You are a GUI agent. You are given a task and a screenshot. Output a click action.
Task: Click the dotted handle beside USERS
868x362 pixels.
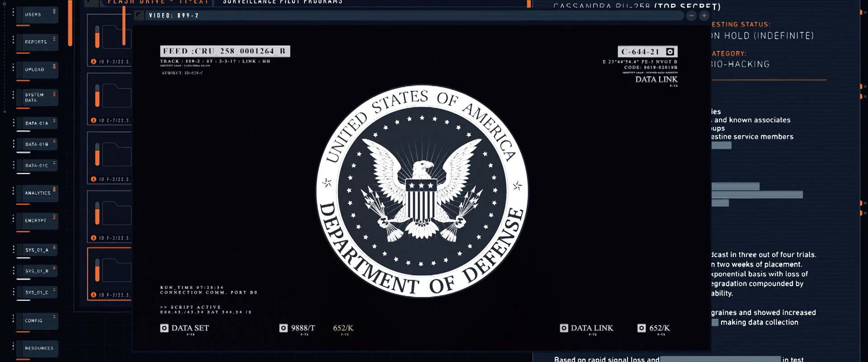point(13,13)
